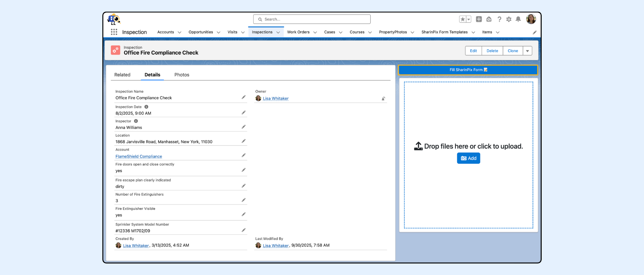Edit the Location field pencil icon
Screen dimensions: 644x275
(x=244, y=141)
